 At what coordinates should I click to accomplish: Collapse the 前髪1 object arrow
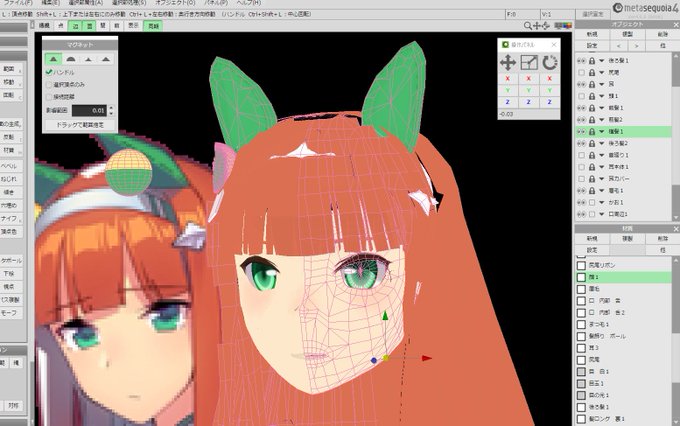[x=602, y=108]
